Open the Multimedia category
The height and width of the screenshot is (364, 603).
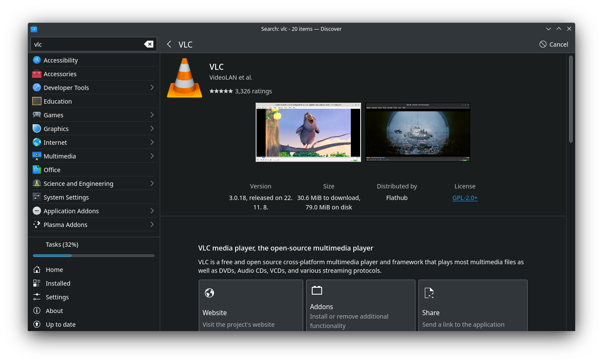(x=94, y=156)
